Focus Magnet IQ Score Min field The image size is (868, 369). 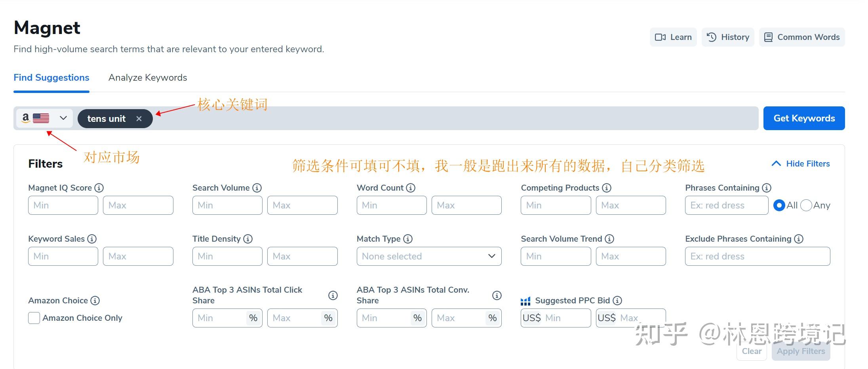click(63, 205)
